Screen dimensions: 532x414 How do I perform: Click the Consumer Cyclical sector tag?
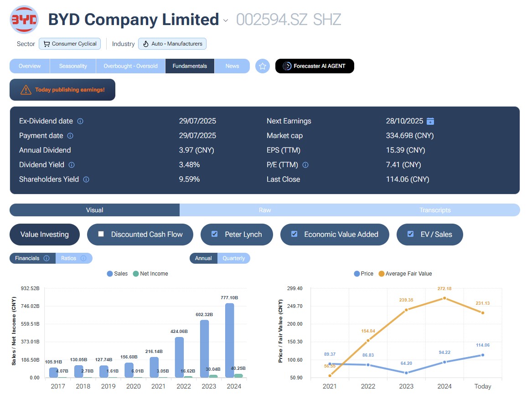click(x=70, y=44)
